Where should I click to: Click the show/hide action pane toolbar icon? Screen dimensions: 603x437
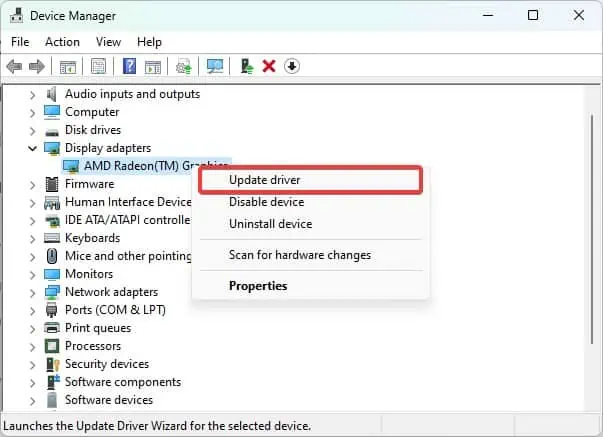click(153, 67)
